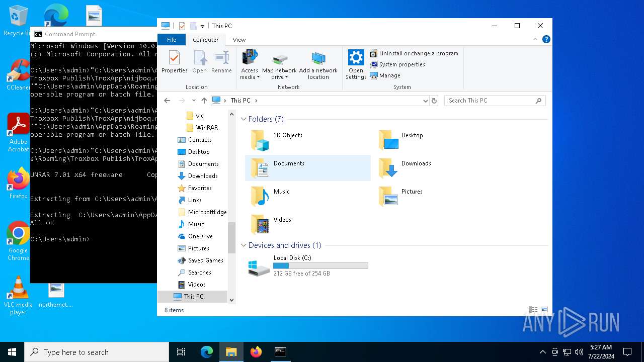Open Task View on taskbar
644x362 pixels.
181,352
